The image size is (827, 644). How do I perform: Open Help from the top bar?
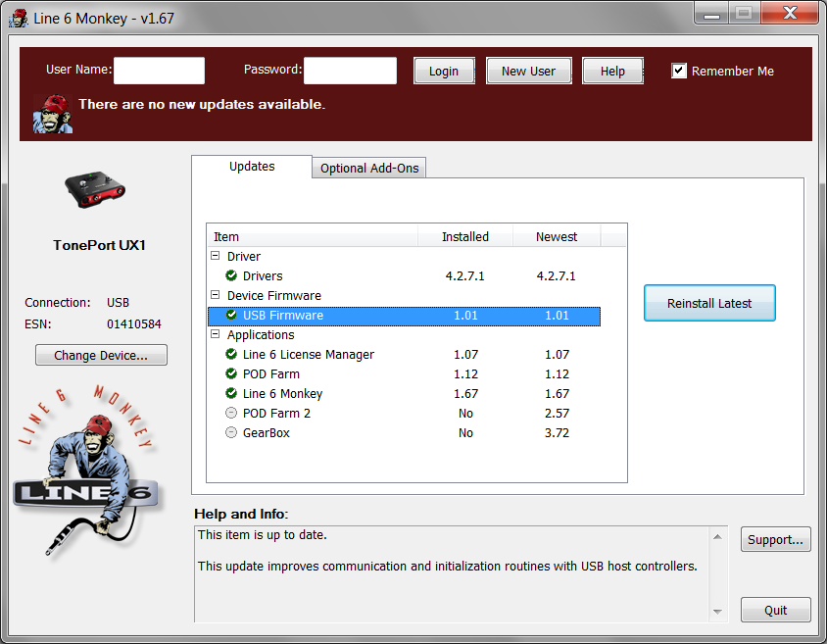612,71
